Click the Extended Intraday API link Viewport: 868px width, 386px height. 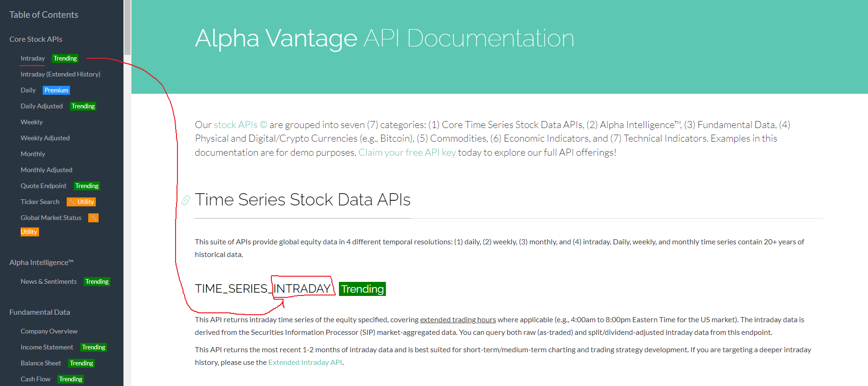pos(305,362)
